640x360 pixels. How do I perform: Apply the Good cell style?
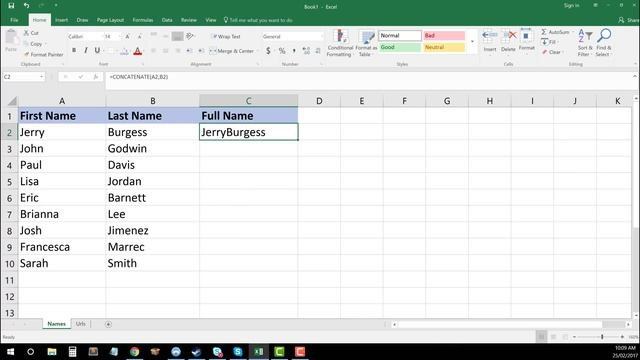click(400, 47)
